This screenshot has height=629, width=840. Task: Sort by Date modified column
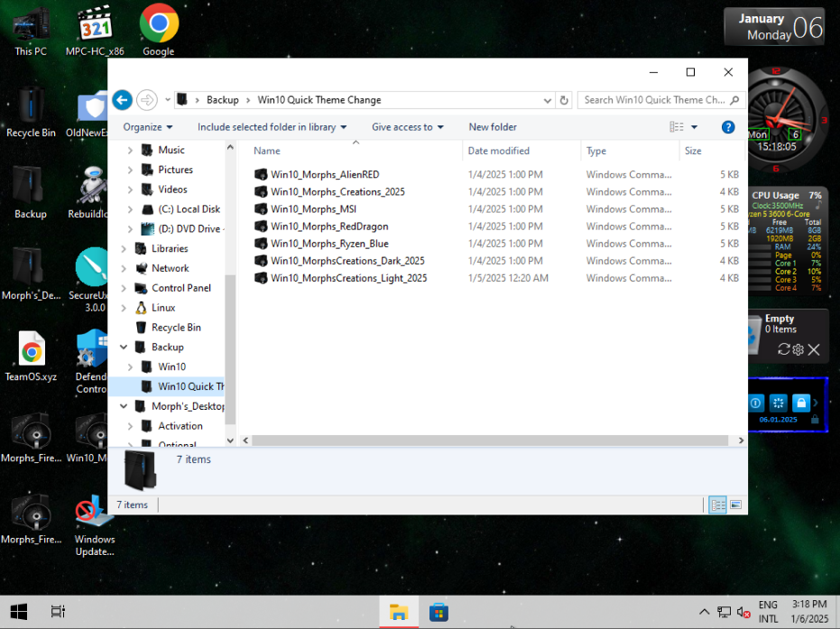coord(498,151)
